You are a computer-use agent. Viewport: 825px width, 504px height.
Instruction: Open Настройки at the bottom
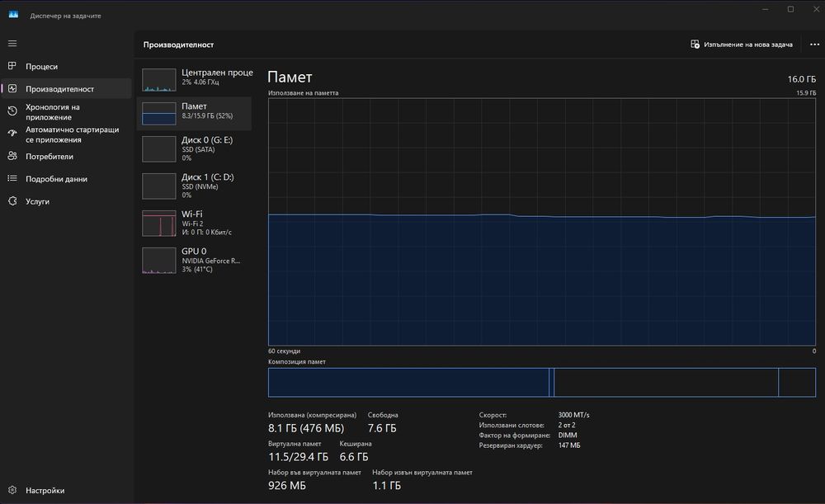click(66, 490)
